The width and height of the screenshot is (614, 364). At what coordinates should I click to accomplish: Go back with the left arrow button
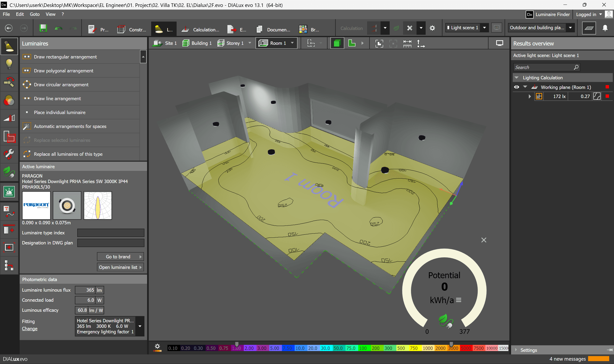9,28
